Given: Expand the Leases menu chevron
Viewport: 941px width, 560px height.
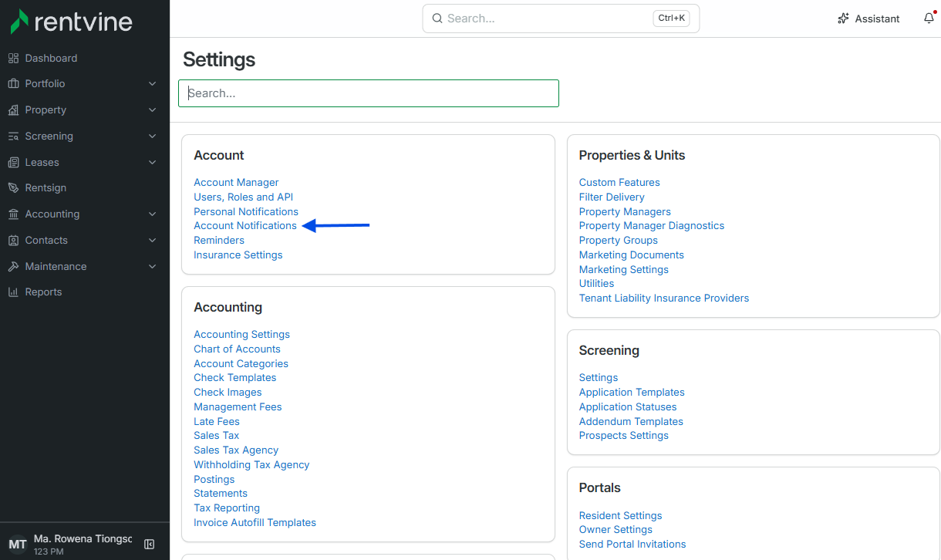Looking at the screenshot, I should (152, 162).
